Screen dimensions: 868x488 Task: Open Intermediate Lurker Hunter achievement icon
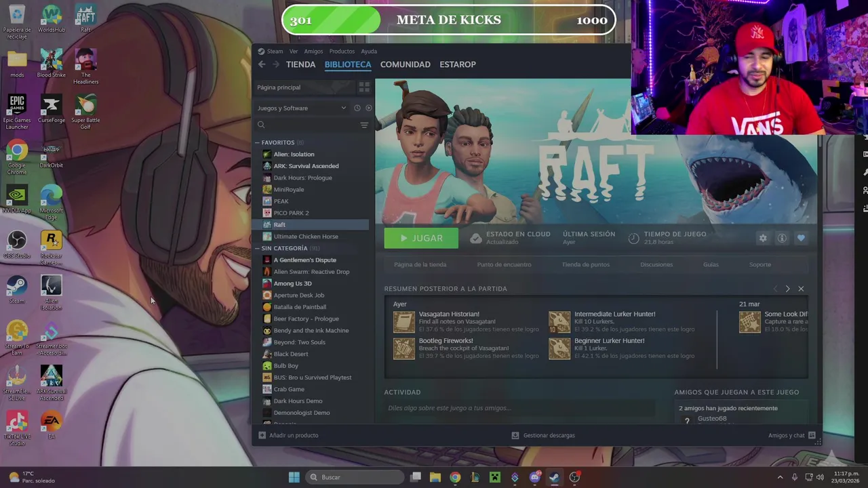(x=559, y=322)
